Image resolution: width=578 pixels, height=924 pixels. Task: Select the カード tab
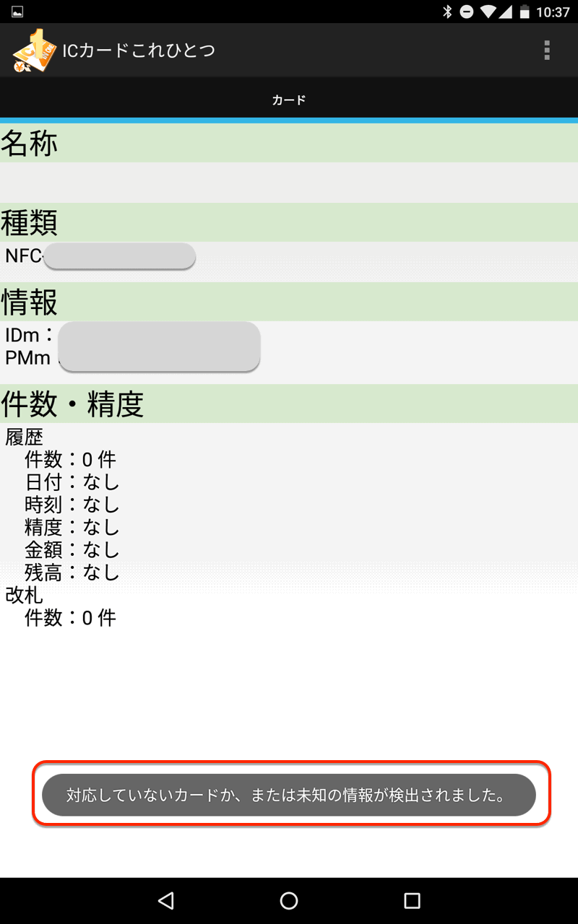click(289, 100)
